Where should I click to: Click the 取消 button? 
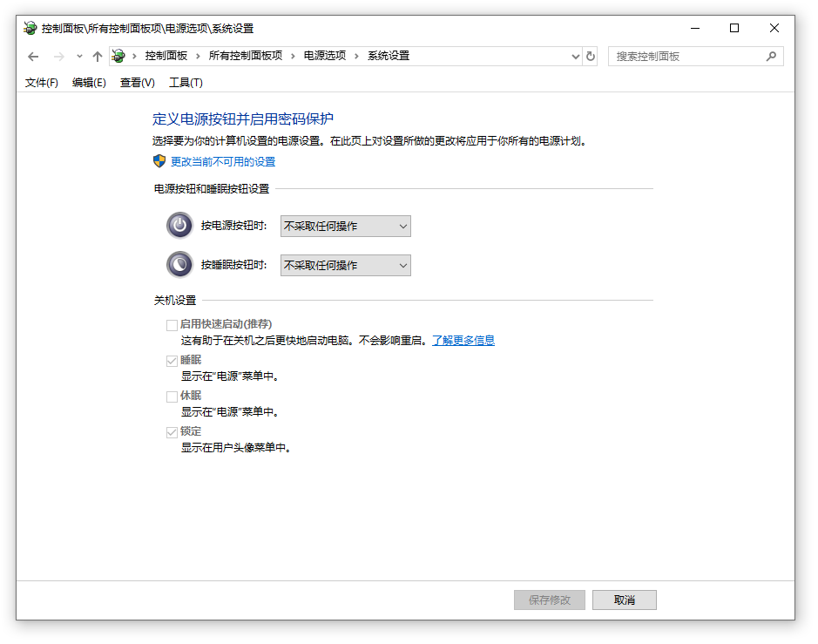pyautogui.click(x=624, y=600)
